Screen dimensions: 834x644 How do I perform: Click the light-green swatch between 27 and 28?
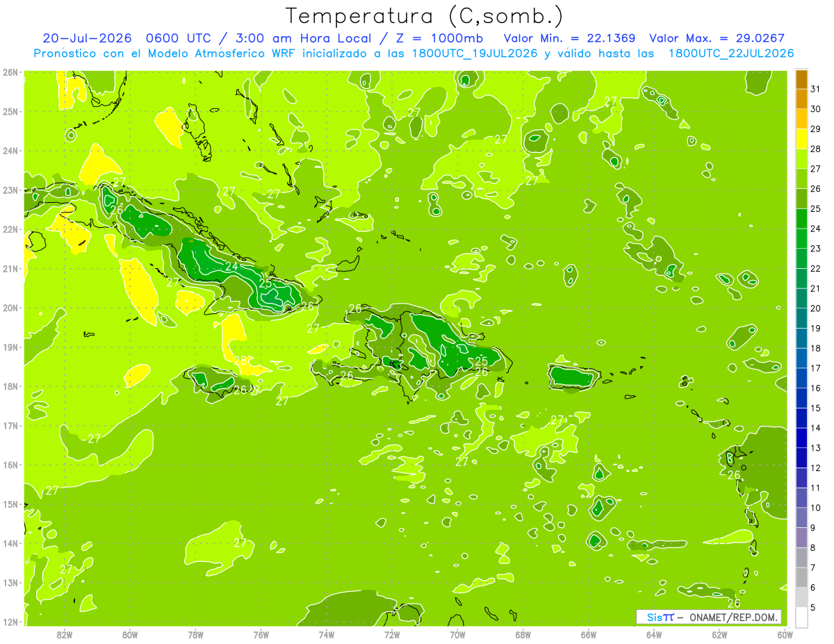801,159
